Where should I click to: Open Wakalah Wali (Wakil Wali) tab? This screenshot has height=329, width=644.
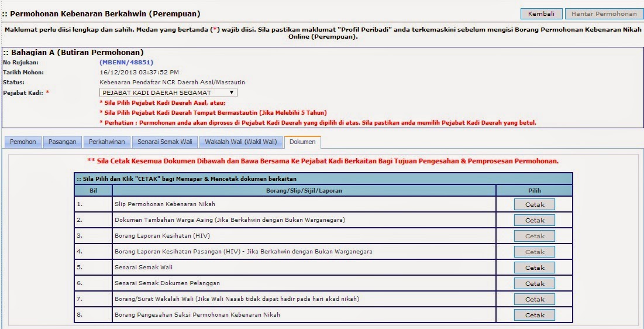click(x=240, y=142)
